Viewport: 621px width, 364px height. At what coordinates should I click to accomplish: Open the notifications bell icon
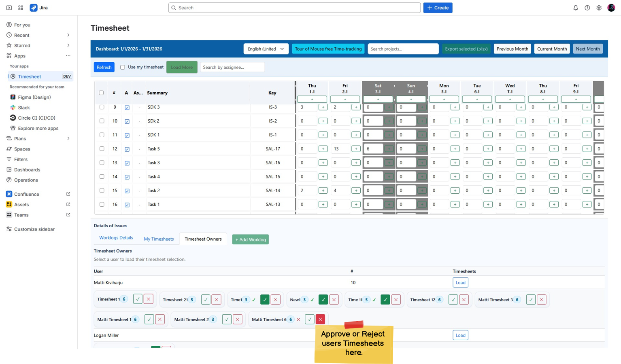tap(575, 8)
